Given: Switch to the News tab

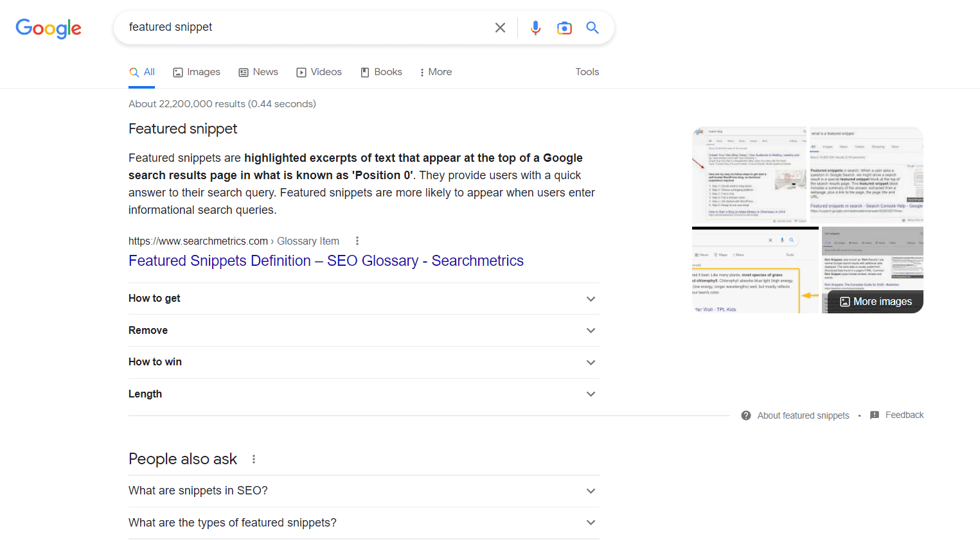Looking at the screenshot, I should click(258, 71).
